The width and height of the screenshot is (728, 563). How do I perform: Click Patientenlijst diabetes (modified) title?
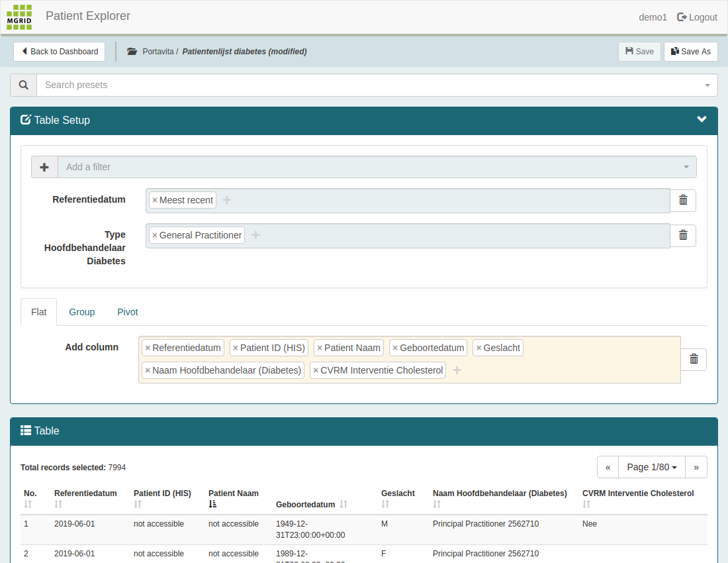coord(244,52)
